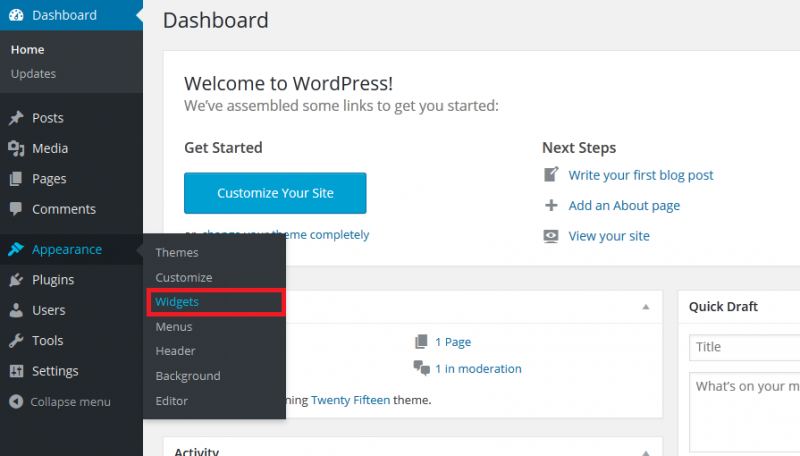The width and height of the screenshot is (800, 456).
Task: Open Updates submenu item
Action: (x=33, y=73)
